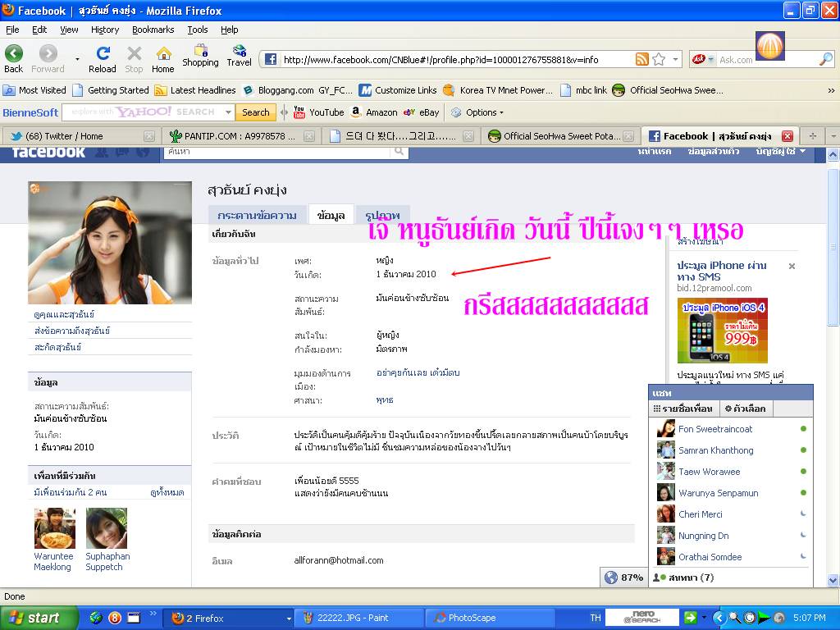This screenshot has width=840, height=630.
Task: Open Suphaphan Suppetch friend thumbnail
Action: tap(107, 528)
